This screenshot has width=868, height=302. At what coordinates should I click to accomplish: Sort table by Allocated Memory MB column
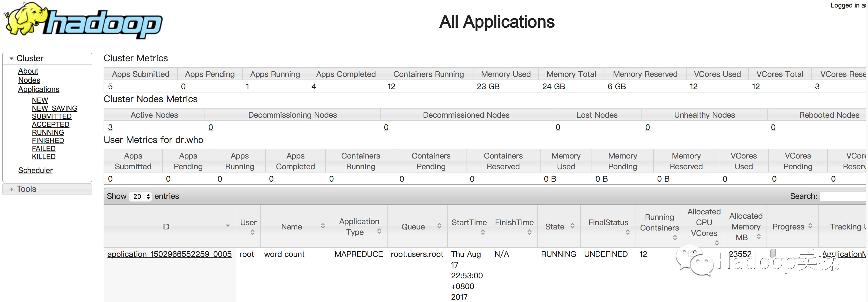tap(746, 227)
